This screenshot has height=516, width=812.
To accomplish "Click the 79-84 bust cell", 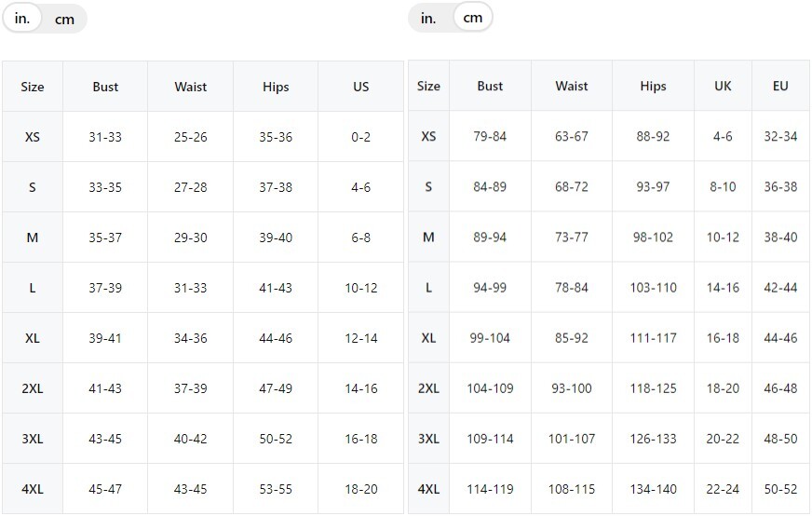I will tap(490, 136).
